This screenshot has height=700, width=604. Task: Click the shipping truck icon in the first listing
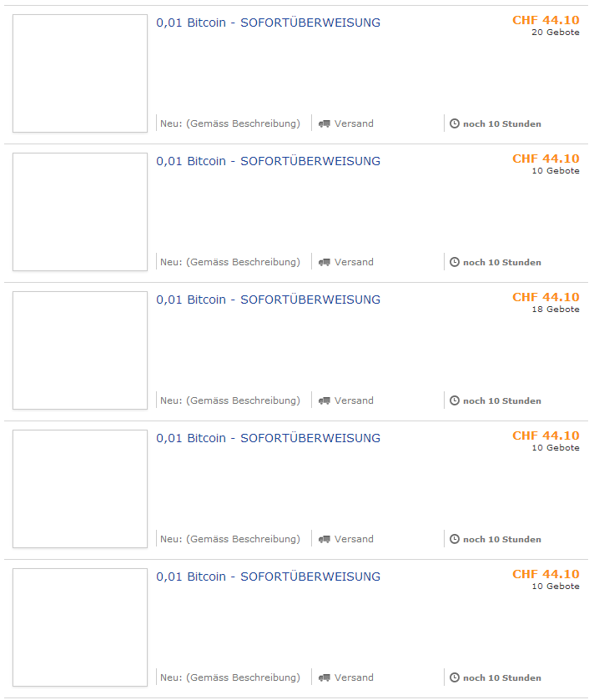tap(325, 123)
